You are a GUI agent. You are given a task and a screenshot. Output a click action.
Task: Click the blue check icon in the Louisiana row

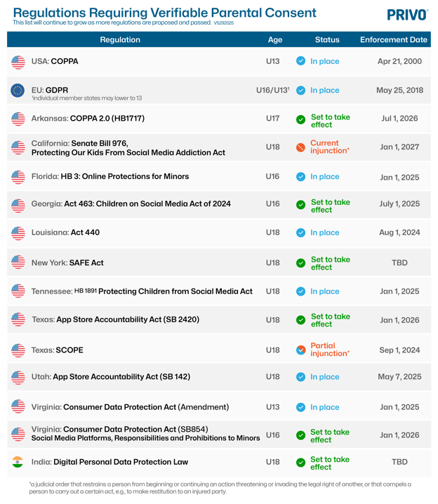300,232
